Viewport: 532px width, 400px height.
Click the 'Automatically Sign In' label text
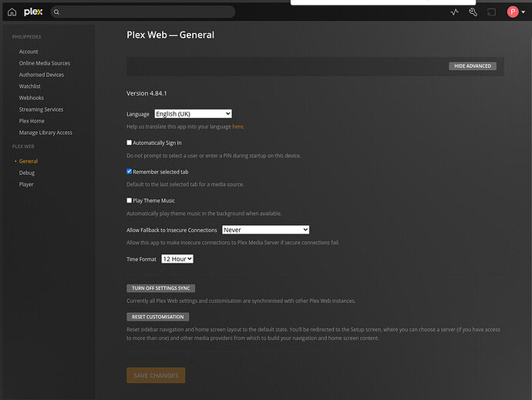click(x=157, y=143)
